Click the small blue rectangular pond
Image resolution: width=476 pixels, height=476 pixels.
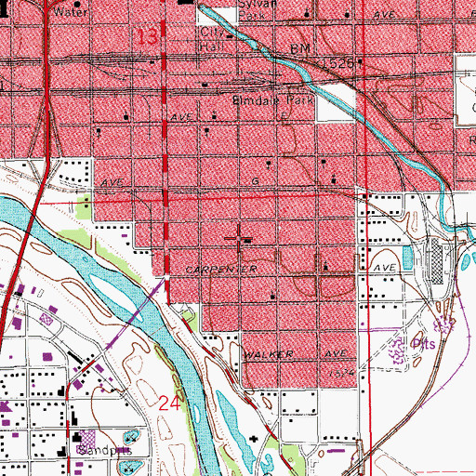407,258
